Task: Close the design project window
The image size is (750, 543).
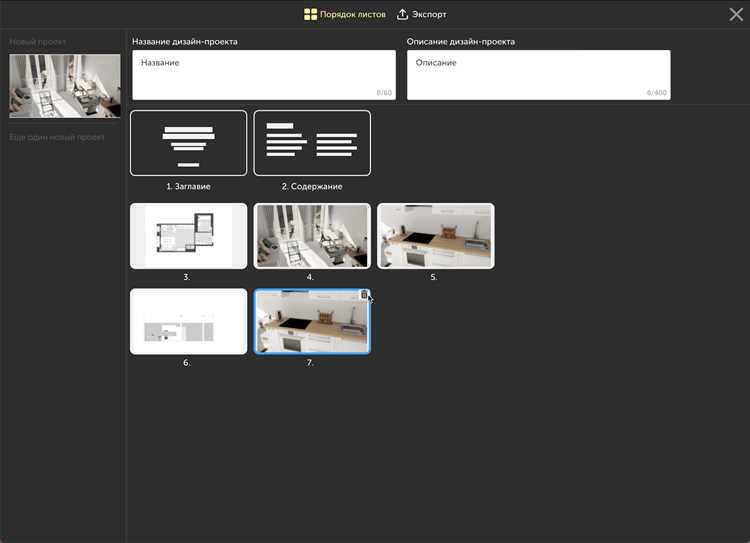Action: click(736, 14)
